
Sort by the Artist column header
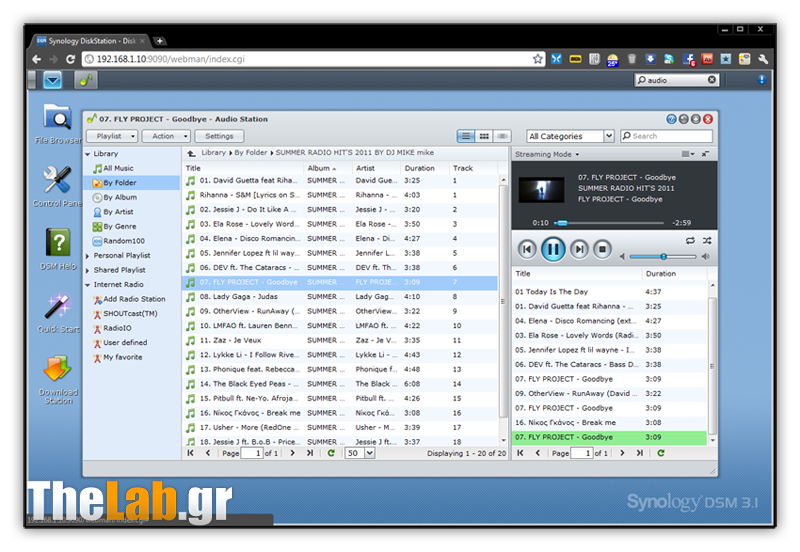click(376, 168)
